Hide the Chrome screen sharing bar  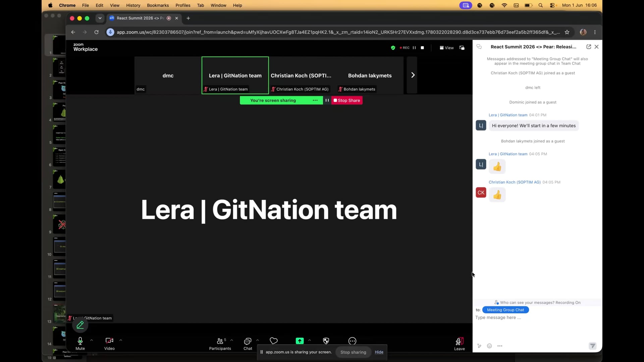click(x=379, y=352)
